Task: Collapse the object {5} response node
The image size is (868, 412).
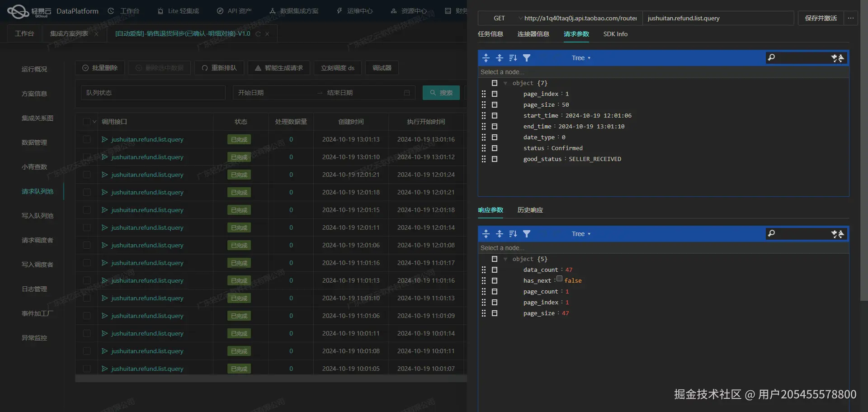Action: [x=505, y=259]
